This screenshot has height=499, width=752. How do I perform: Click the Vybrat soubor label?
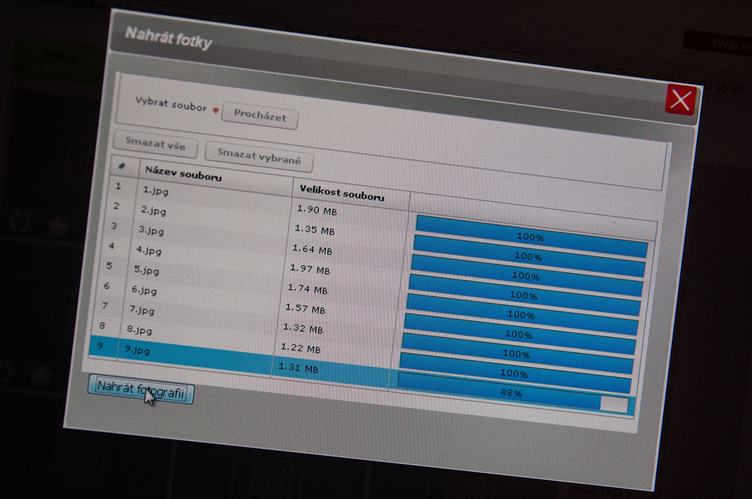[171, 104]
